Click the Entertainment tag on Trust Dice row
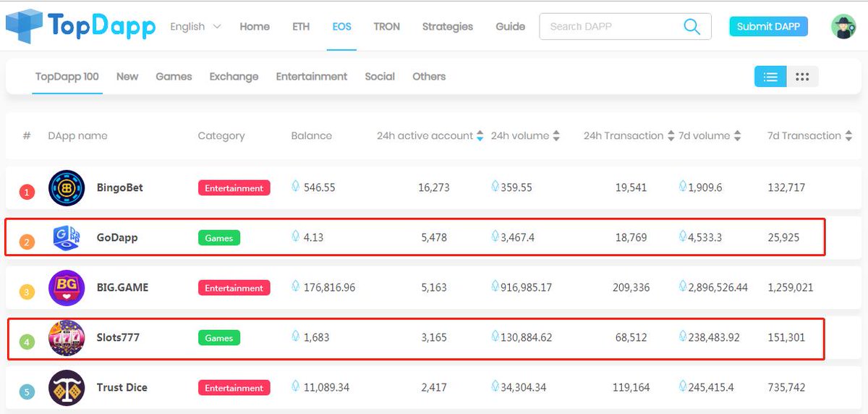 tap(234, 388)
